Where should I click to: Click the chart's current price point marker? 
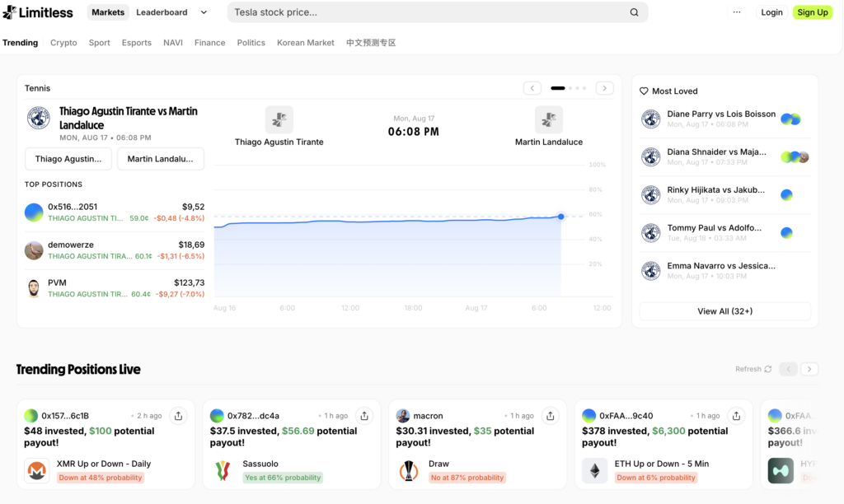[x=560, y=217]
